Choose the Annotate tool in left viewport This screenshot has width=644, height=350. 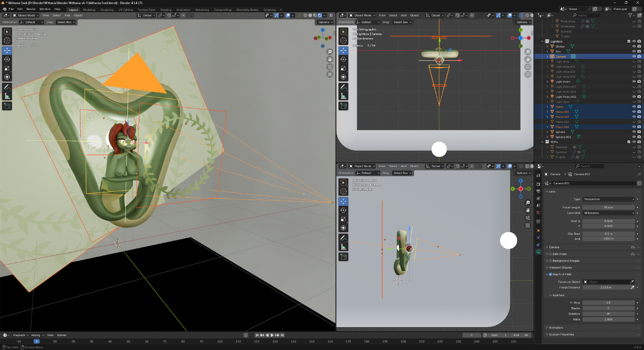click(7, 87)
